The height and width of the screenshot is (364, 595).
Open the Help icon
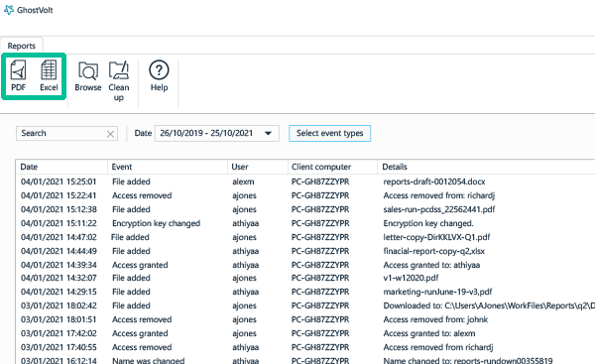(x=159, y=75)
